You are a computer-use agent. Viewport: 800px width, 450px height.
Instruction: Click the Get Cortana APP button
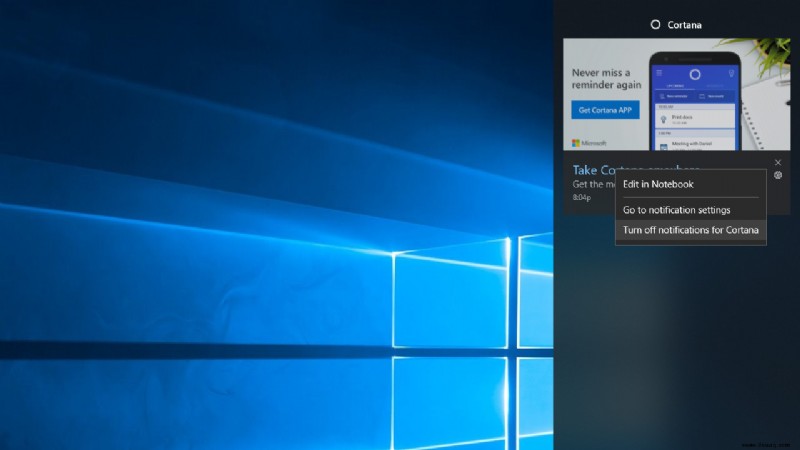coord(605,110)
